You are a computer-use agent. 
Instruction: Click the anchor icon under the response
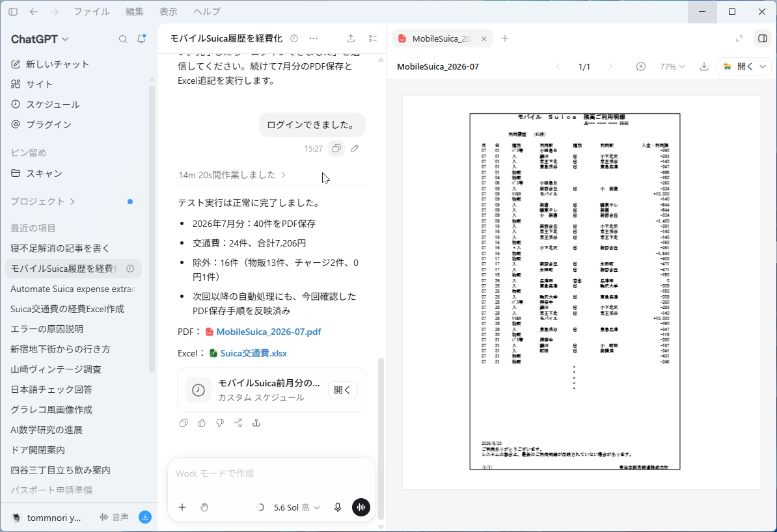coord(256,423)
